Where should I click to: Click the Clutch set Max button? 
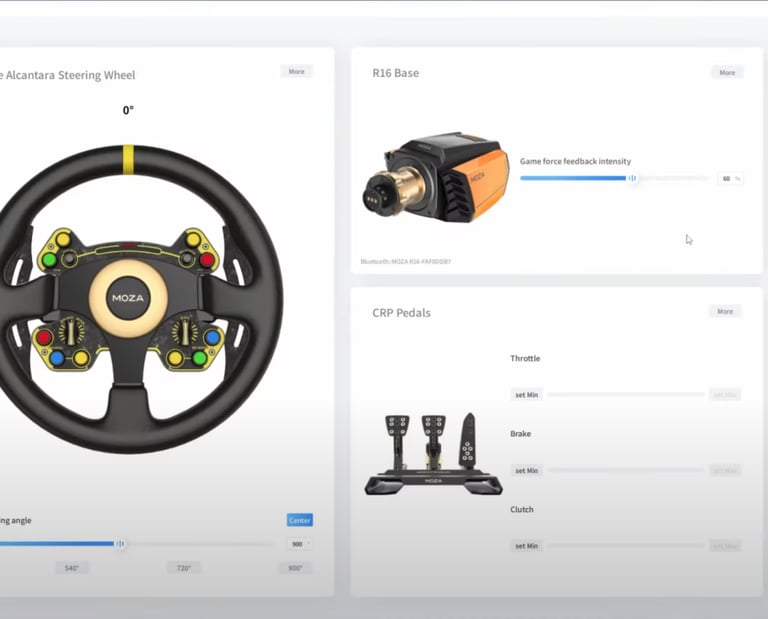point(725,546)
